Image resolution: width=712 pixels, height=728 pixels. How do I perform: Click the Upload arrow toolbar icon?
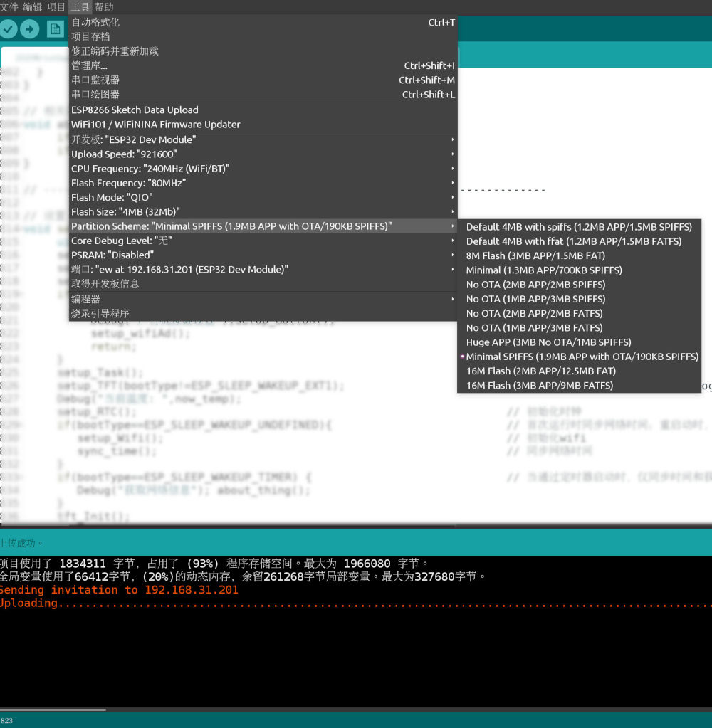30,29
